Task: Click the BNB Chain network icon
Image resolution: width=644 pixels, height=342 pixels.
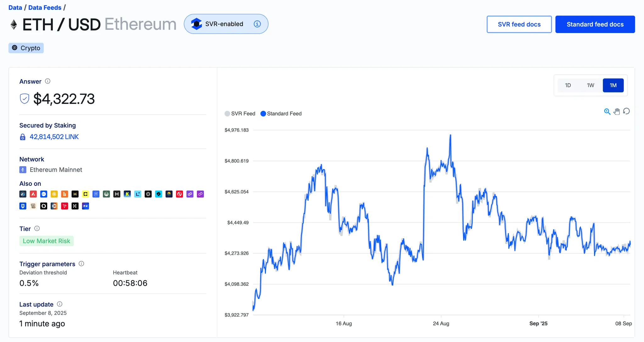Action: tap(54, 194)
